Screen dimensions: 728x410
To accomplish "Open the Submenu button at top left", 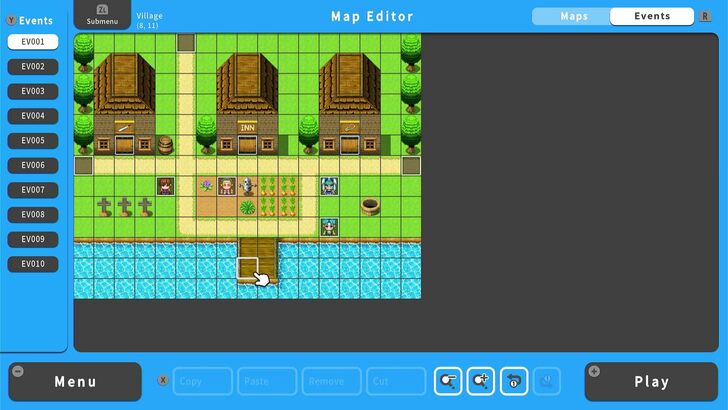I will point(102,15).
